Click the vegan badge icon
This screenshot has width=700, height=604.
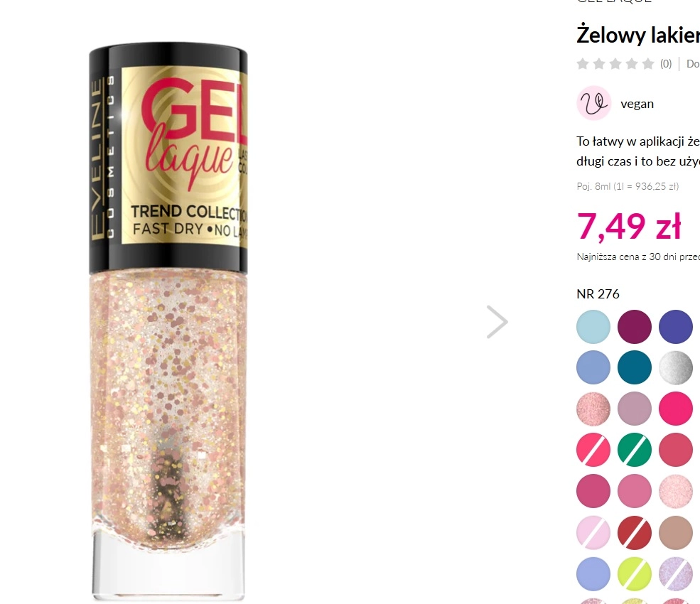point(593,103)
